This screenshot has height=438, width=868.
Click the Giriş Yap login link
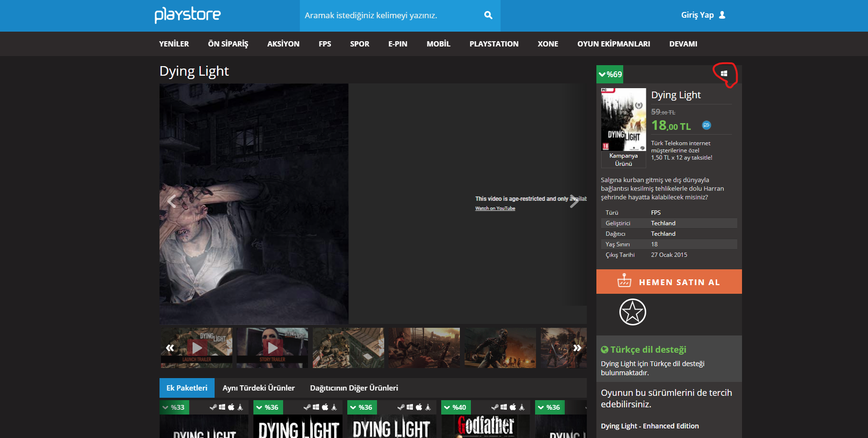[697, 15]
